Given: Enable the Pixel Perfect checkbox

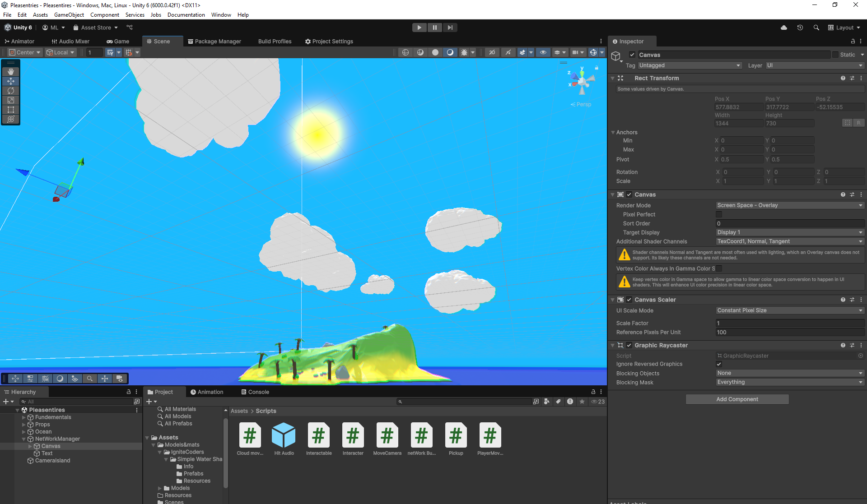Looking at the screenshot, I should (x=719, y=214).
